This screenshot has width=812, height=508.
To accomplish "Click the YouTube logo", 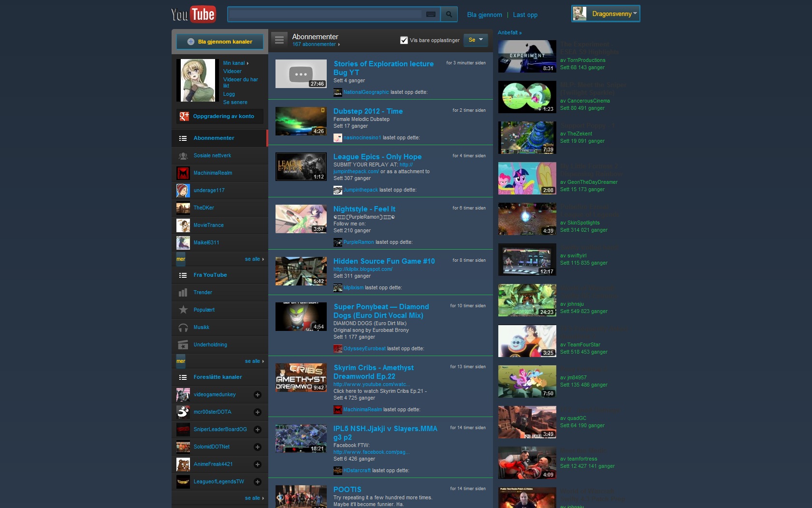I will [x=193, y=14].
